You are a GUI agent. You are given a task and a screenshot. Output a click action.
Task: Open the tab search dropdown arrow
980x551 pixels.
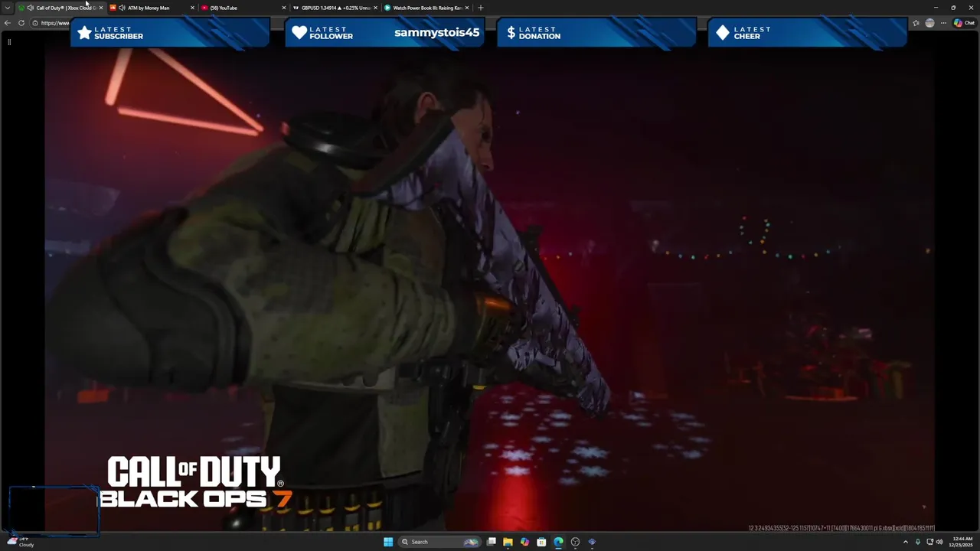(x=8, y=8)
